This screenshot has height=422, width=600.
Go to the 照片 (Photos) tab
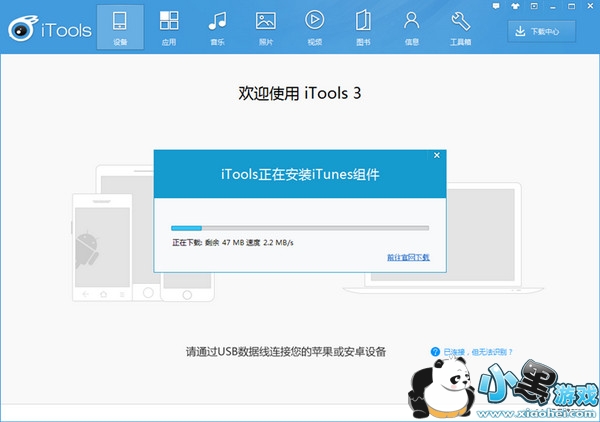pyautogui.click(x=266, y=27)
